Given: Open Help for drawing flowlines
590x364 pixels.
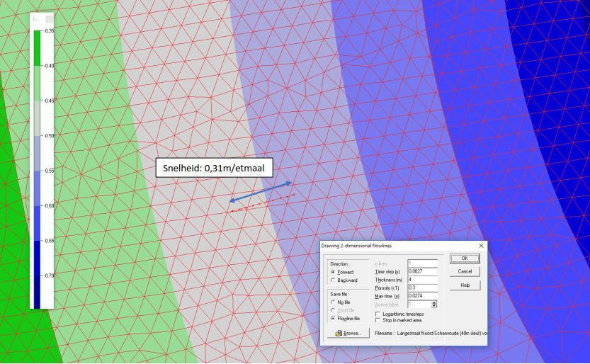Looking at the screenshot, I should (x=465, y=285).
